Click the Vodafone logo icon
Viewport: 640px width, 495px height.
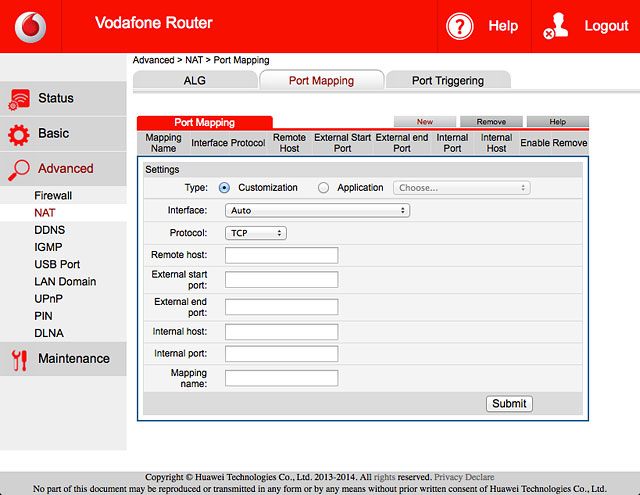pyautogui.click(x=31, y=27)
